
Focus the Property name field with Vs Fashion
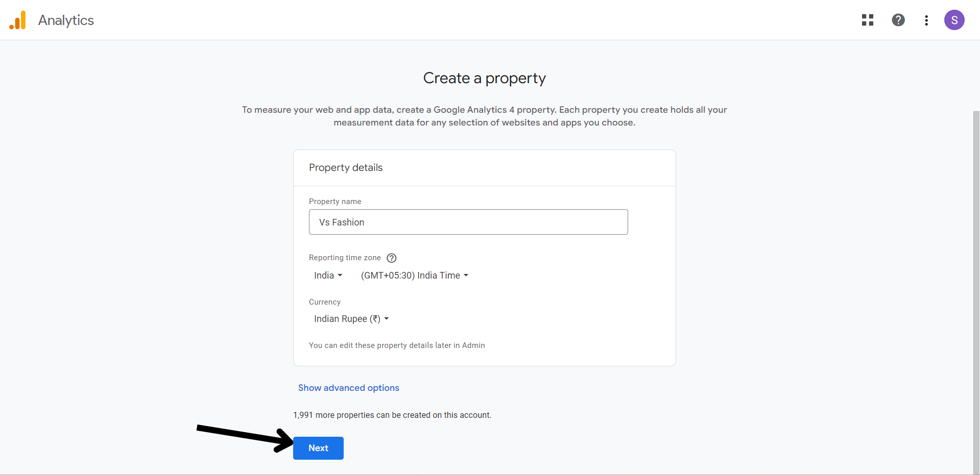pyautogui.click(x=468, y=222)
